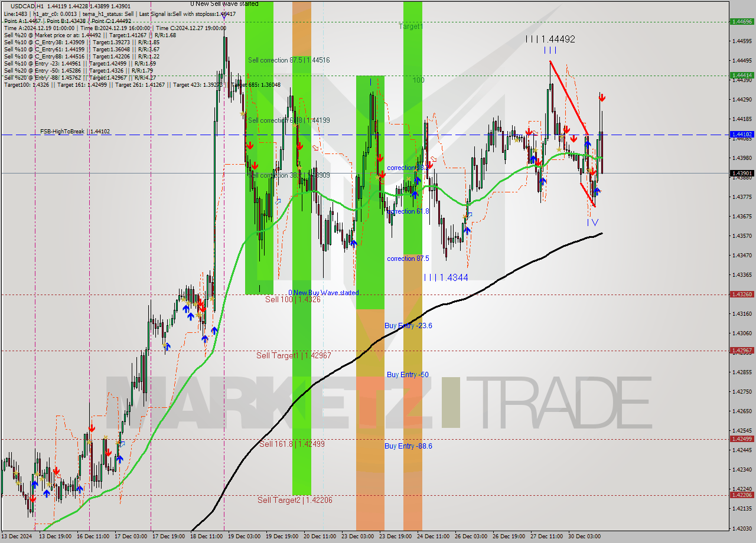756x543 pixels.
Task: Click the I I I 1.4344 wave label
Action: pos(447,277)
